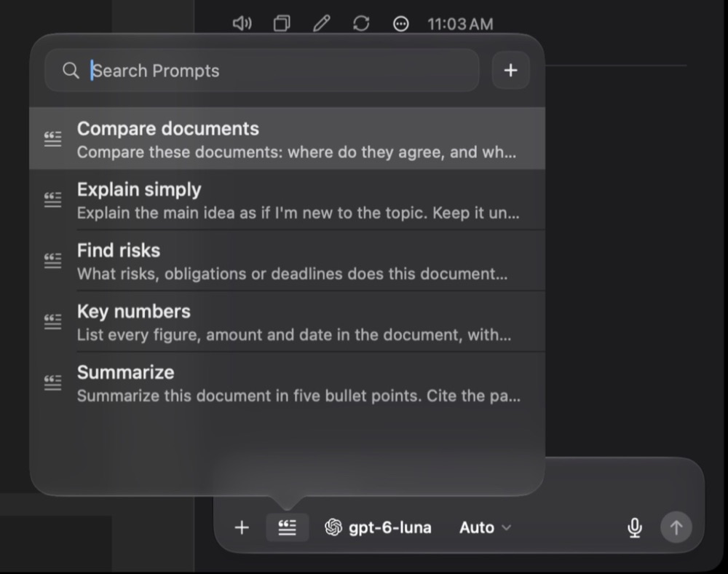This screenshot has height=574, width=728.
Task: Click the 11:03 AM timestamp
Action: pos(460,24)
